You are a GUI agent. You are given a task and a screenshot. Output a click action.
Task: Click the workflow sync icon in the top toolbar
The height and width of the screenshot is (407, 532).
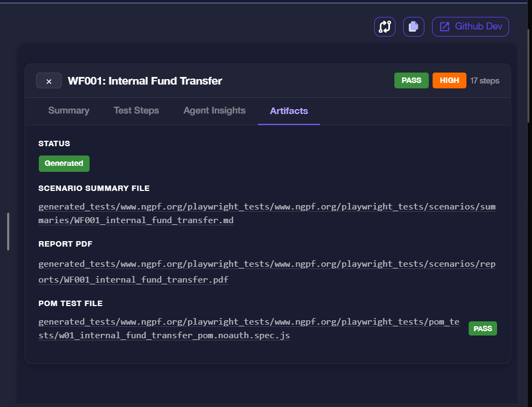385,26
